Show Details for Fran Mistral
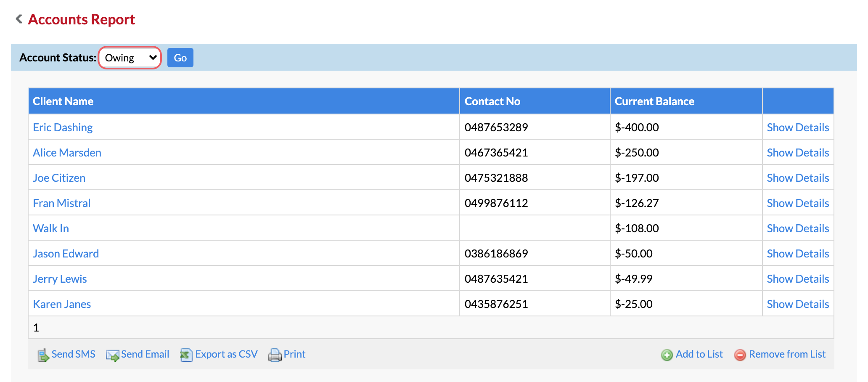This screenshot has height=382, width=868. tap(798, 203)
